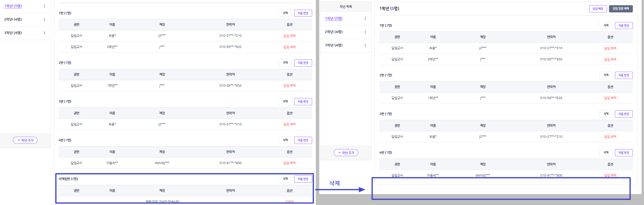Click 이름 변경 for 4반 in the right panel
The image size is (644, 205).
coord(624,153)
